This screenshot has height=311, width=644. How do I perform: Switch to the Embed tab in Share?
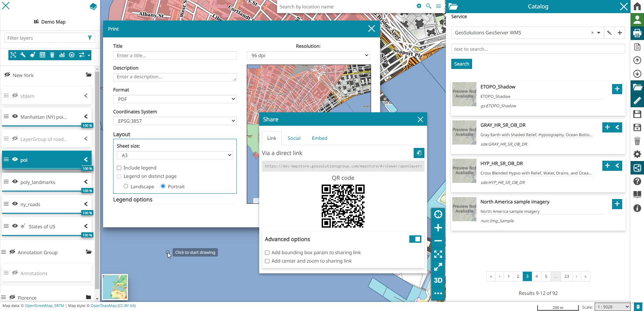click(x=319, y=138)
